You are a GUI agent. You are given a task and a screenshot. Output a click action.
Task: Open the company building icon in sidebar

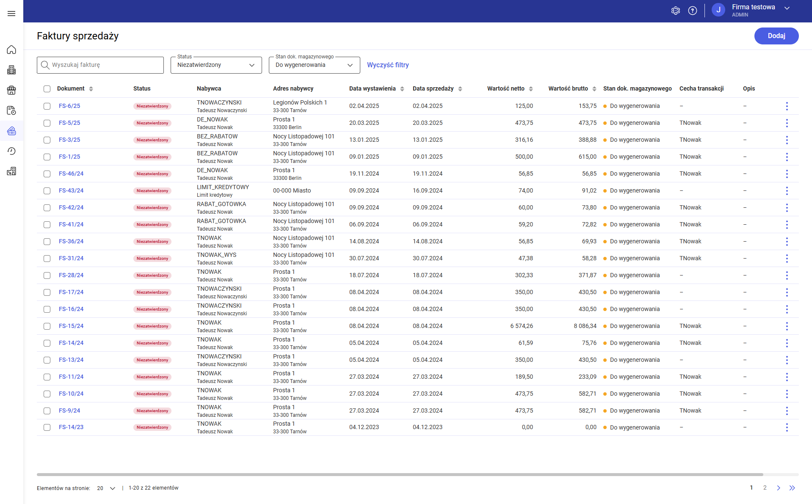pos(11,70)
